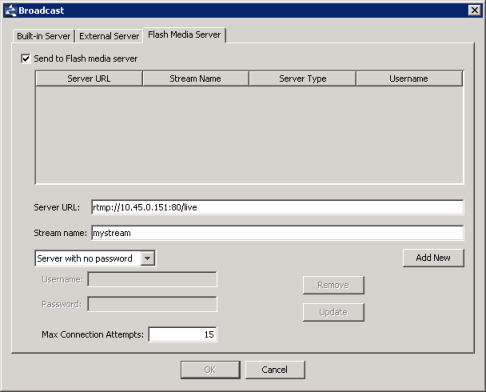The height and width of the screenshot is (392, 486).
Task: Click the Username column header
Action: tap(409, 79)
